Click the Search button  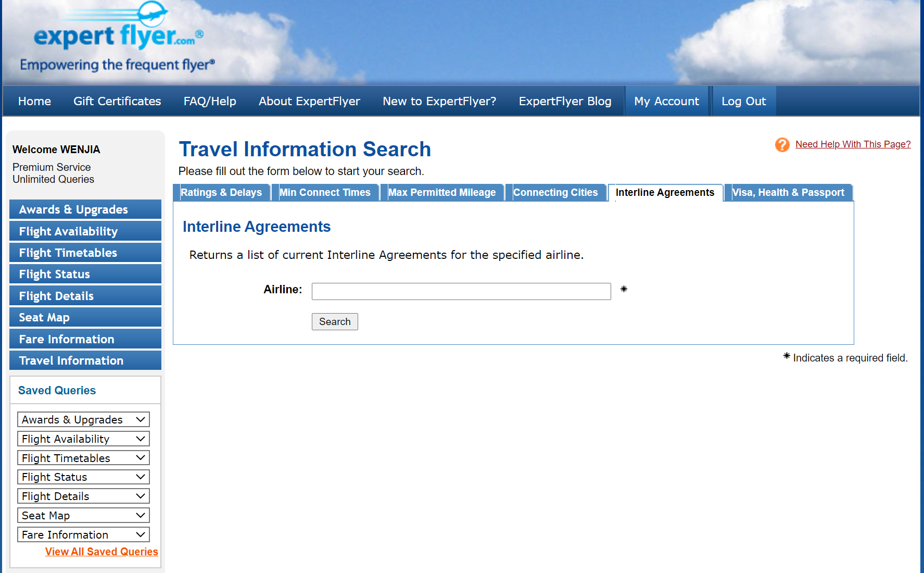[x=335, y=322]
